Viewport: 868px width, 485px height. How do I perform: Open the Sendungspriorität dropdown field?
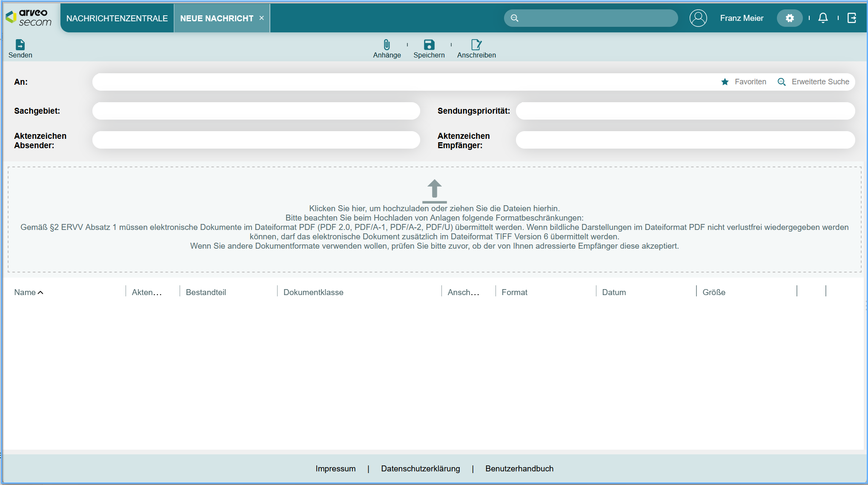(685, 111)
